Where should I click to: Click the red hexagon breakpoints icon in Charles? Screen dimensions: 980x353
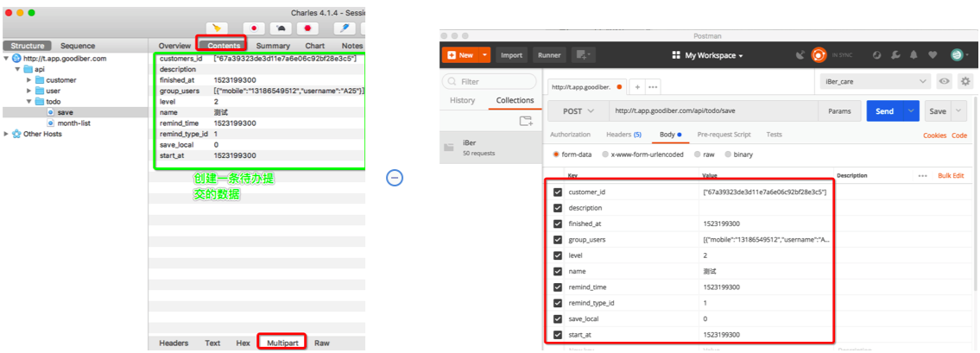(307, 28)
